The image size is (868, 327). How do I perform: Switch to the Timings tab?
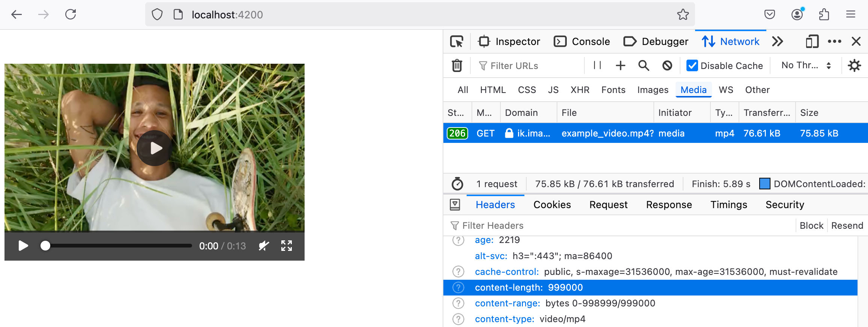pyautogui.click(x=728, y=205)
